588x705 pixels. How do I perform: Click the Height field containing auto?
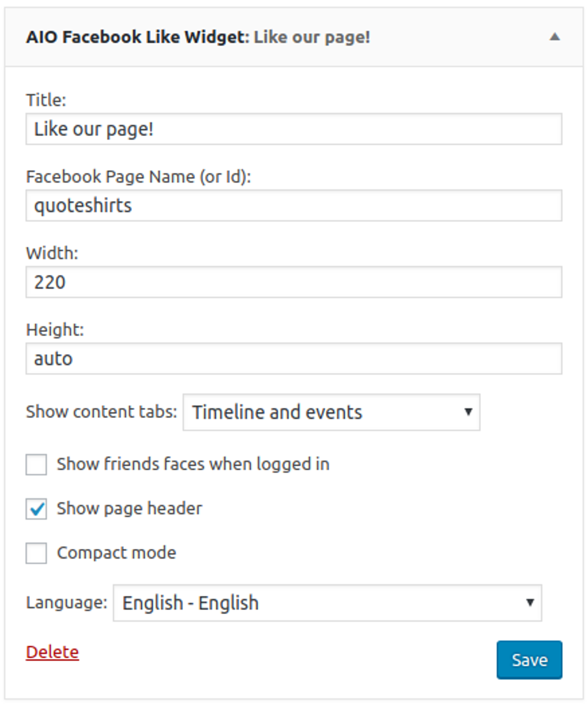[x=293, y=358]
